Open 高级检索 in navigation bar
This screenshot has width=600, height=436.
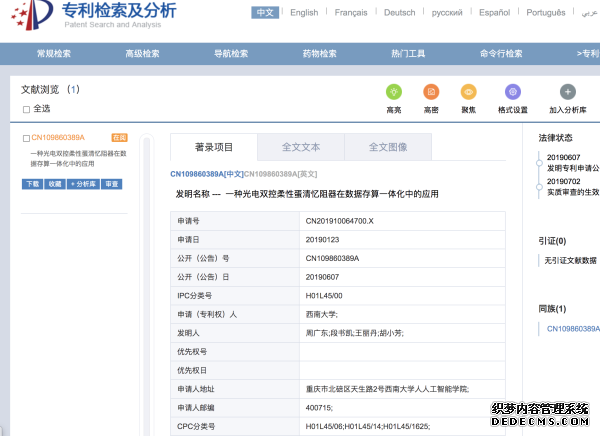142,54
